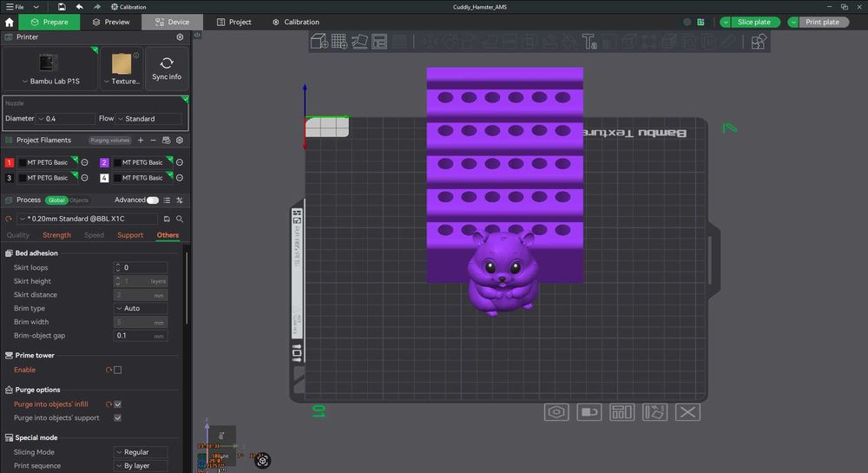Open the Strength settings tab
Screen dimensions: 868x473
click(56, 235)
